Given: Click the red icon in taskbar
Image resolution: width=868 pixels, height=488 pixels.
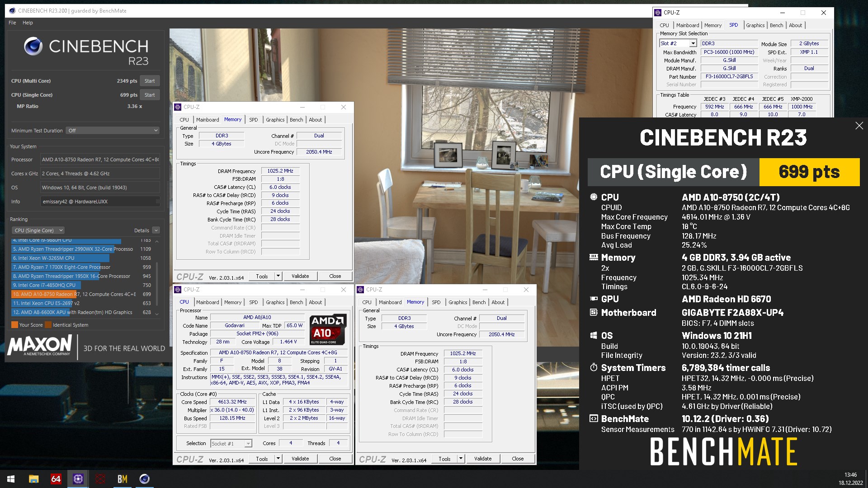Looking at the screenshot, I should [100, 479].
